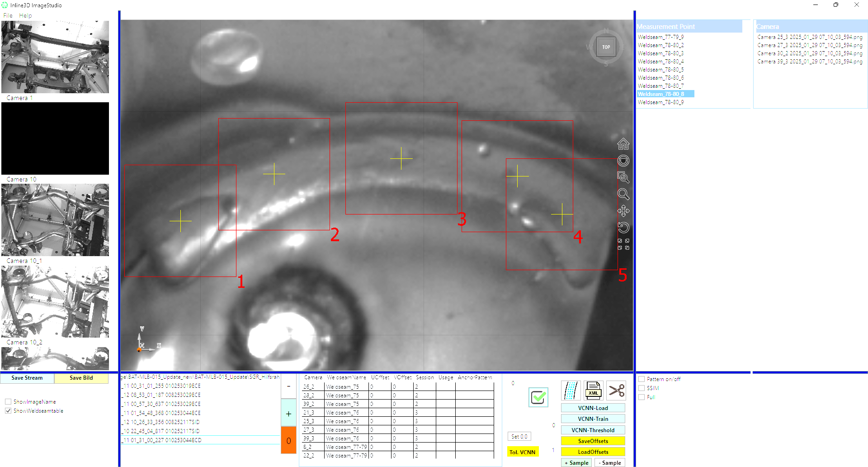Viewport: 868px width, 467px height.
Task: Click the Set 0.0 button
Action: tap(519, 437)
